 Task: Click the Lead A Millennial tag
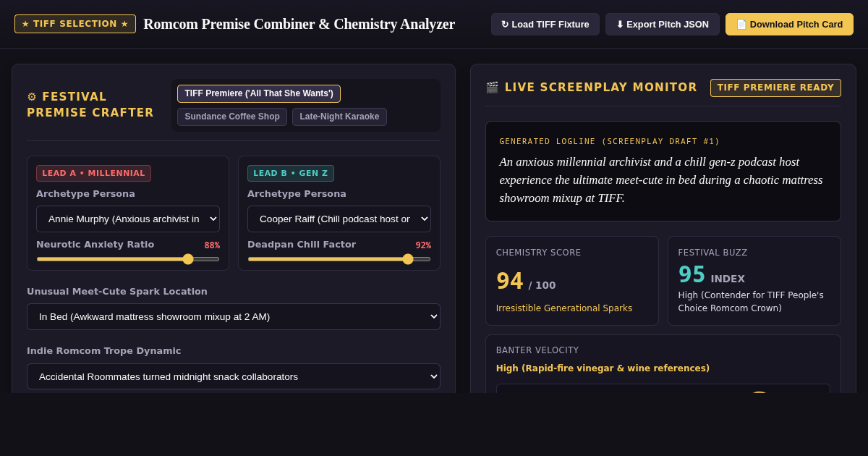pos(93,173)
